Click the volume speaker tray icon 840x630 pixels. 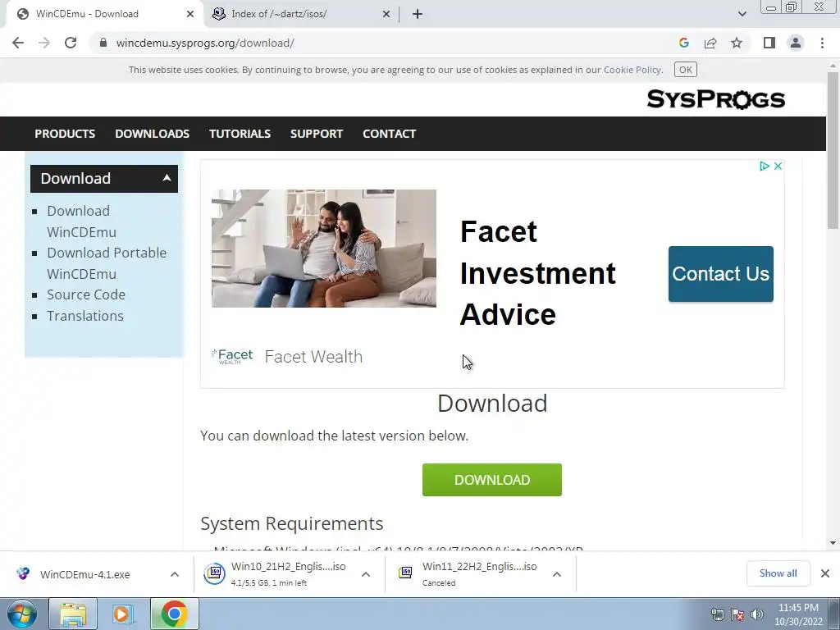pos(757,614)
